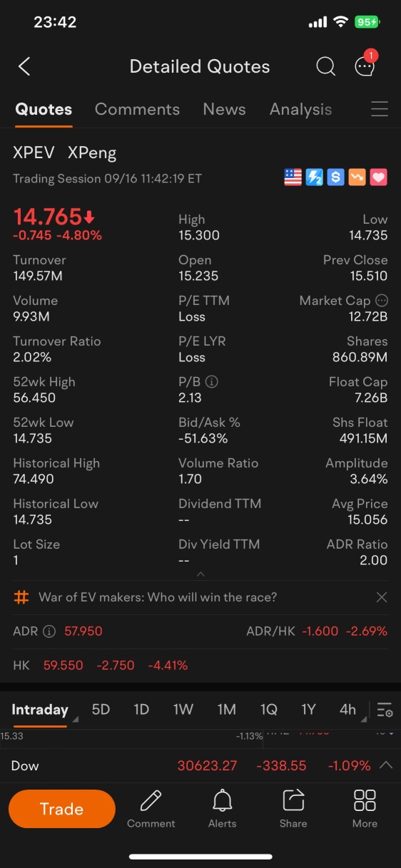The width and height of the screenshot is (401, 868).
Task: Open Alerts bell icon
Action: (222, 809)
